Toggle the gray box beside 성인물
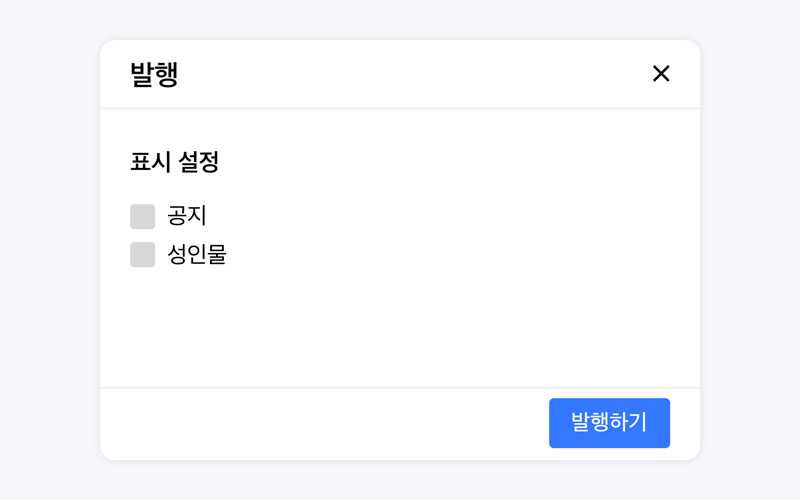The height and width of the screenshot is (500, 800). click(x=142, y=254)
